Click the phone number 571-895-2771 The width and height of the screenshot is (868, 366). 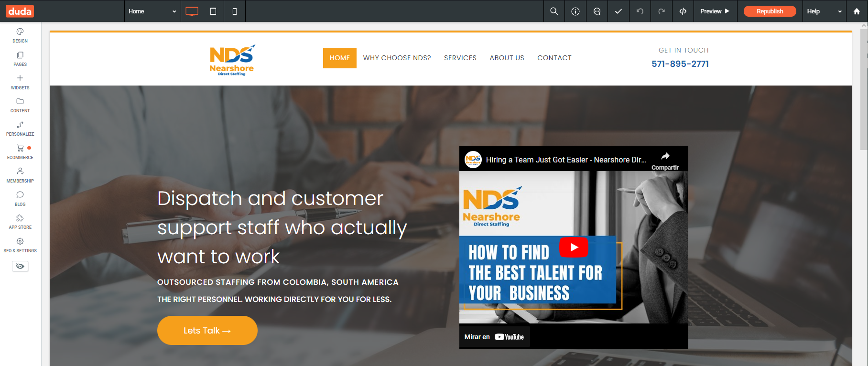click(680, 64)
